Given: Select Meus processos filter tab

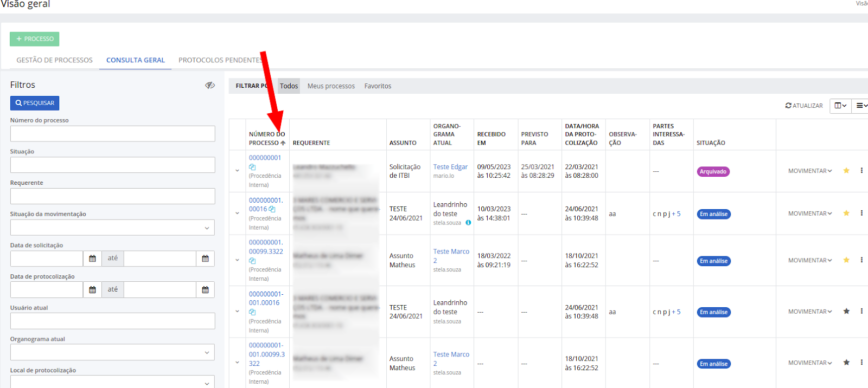Looking at the screenshot, I should 331,86.
